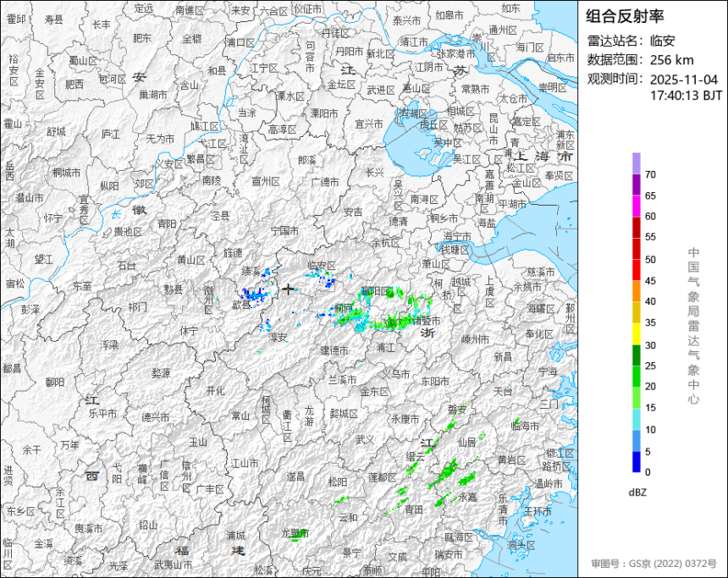Click the 江山市 map label
Screen dimensions: 728x578
(x=245, y=463)
